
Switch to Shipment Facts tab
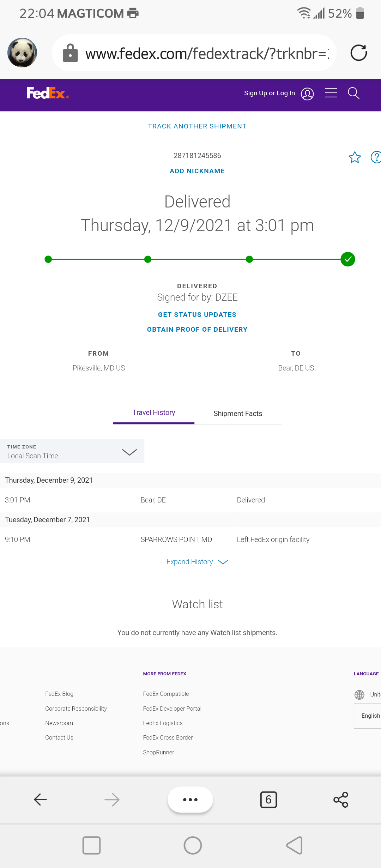(x=238, y=414)
